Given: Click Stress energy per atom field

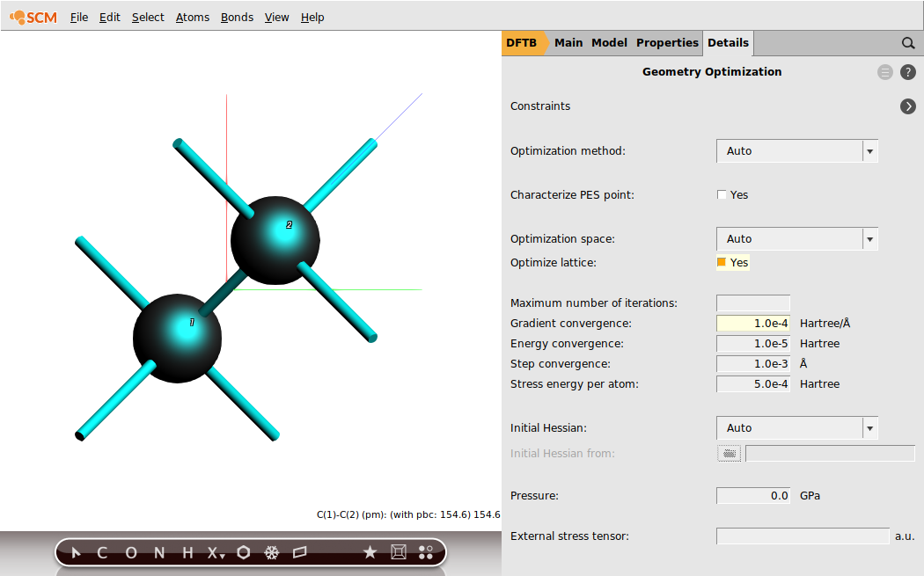Looking at the screenshot, I should [x=753, y=384].
